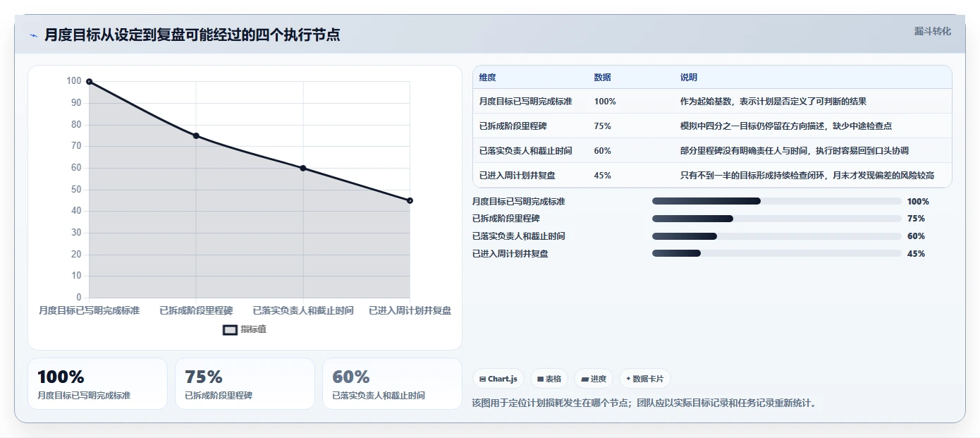Click the 75% value in the table
980x438 pixels.
coord(603,126)
